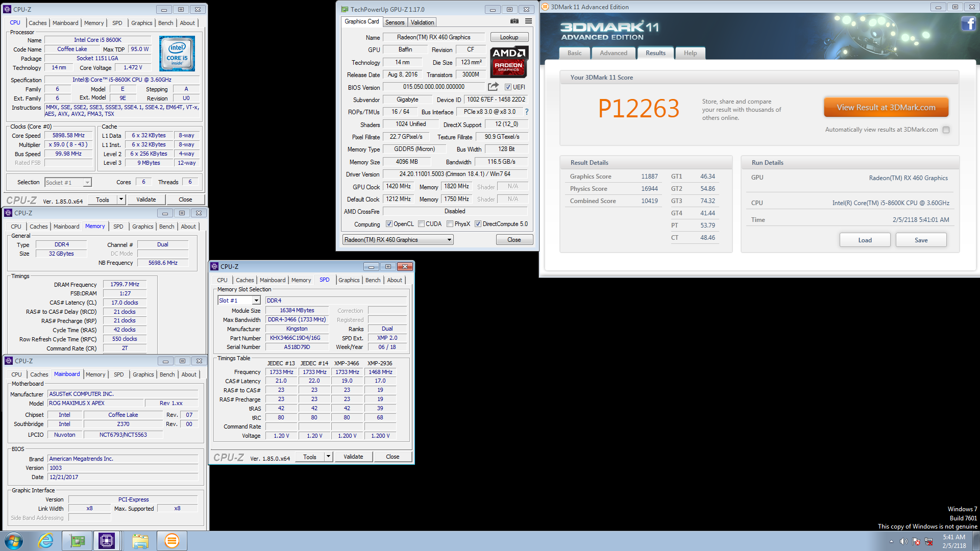This screenshot has height=551, width=980.
Task: Enable automatically view results at 3DMark.com
Action: coord(946,130)
